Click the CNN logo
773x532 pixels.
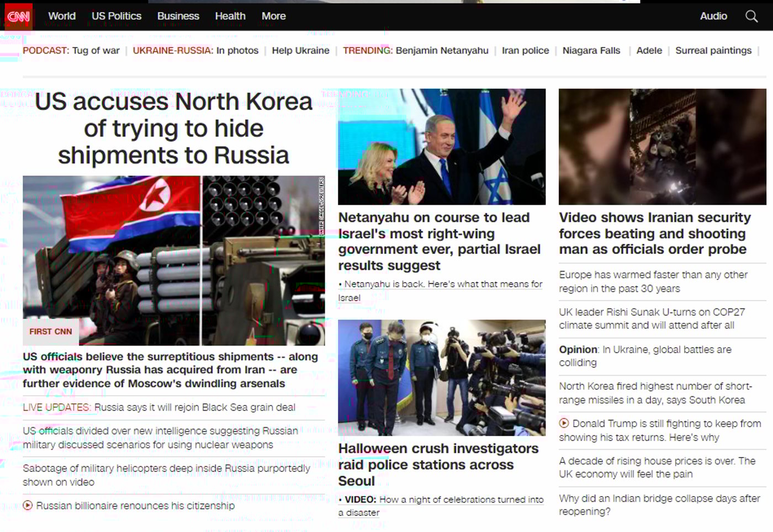tap(19, 17)
